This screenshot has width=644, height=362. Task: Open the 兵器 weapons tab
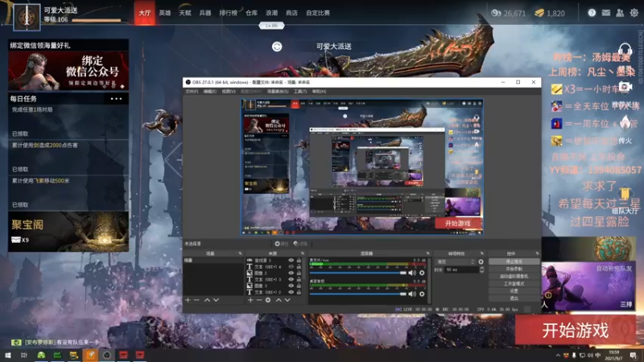tap(205, 13)
